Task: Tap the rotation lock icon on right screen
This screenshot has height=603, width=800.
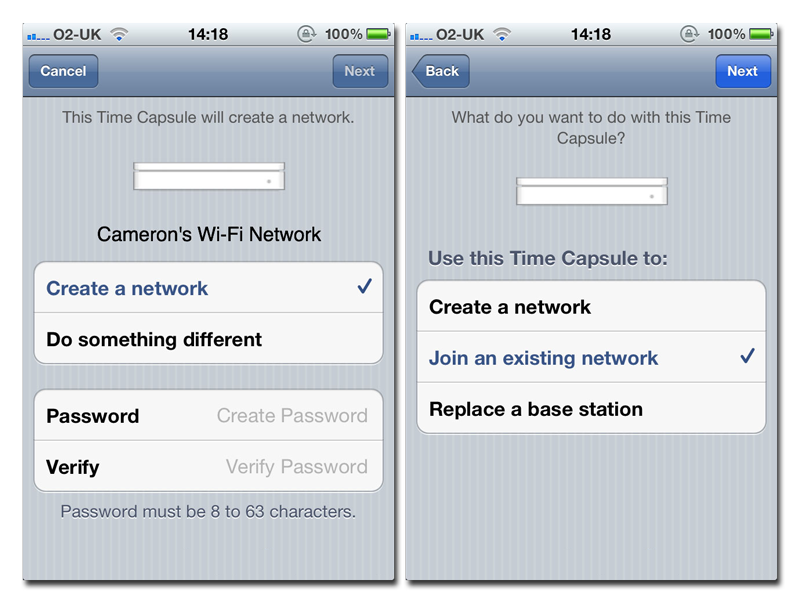Action: (x=689, y=34)
